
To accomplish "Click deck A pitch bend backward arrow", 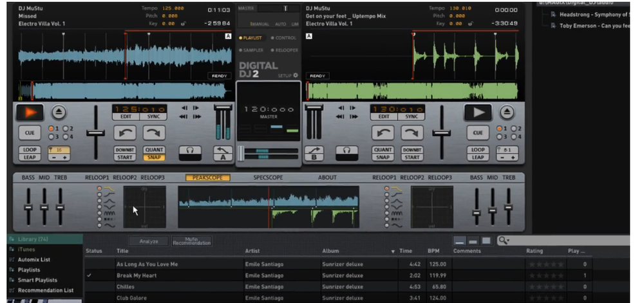I will click(x=125, y=133).
